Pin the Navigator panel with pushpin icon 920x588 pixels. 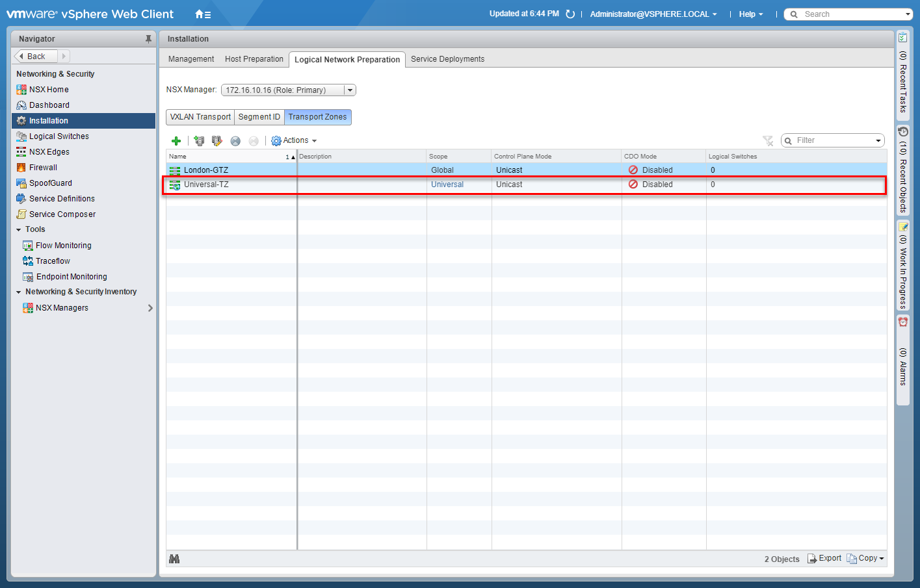tap(148, 39)
